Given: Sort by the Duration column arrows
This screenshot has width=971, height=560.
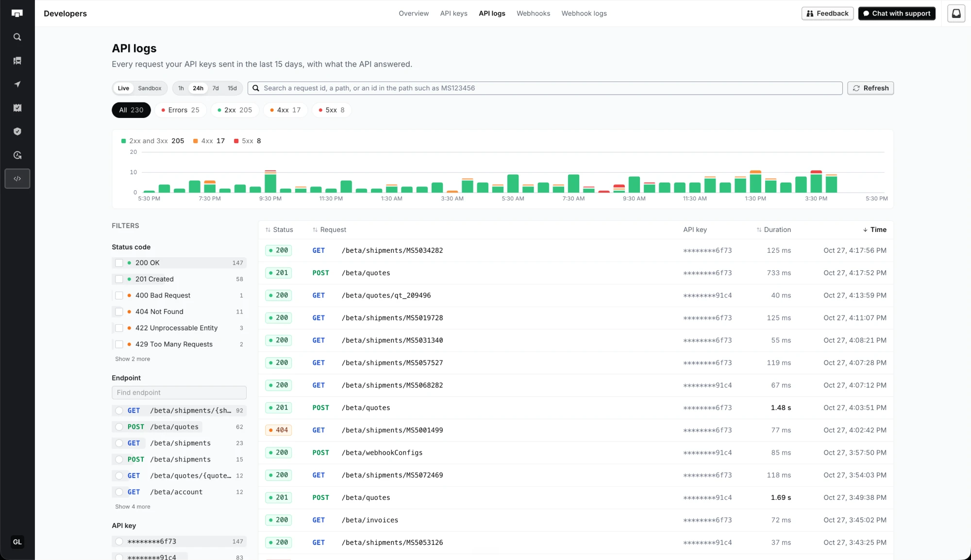Looking at the screenshot, I should 759,230.
